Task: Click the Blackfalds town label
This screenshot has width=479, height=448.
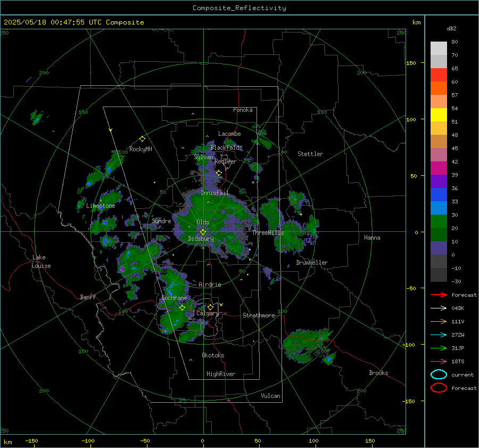Action: [x=226, y=148]
